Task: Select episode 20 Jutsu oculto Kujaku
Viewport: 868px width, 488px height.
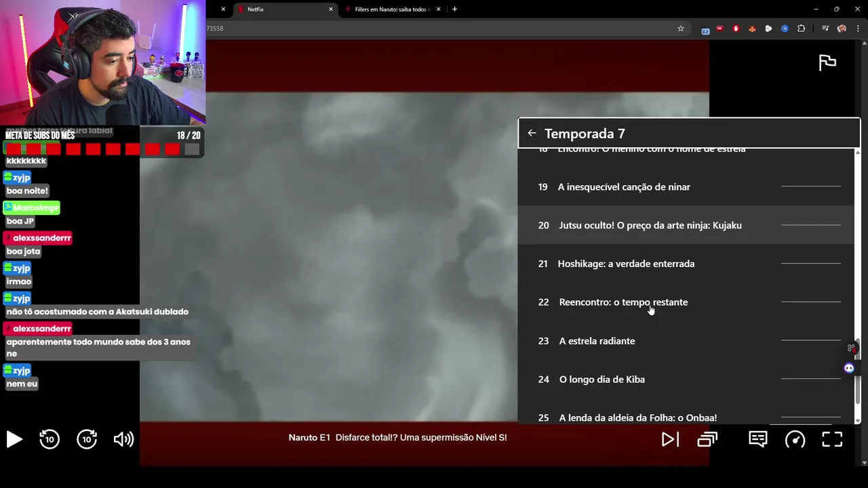Action: pos(686,225)
